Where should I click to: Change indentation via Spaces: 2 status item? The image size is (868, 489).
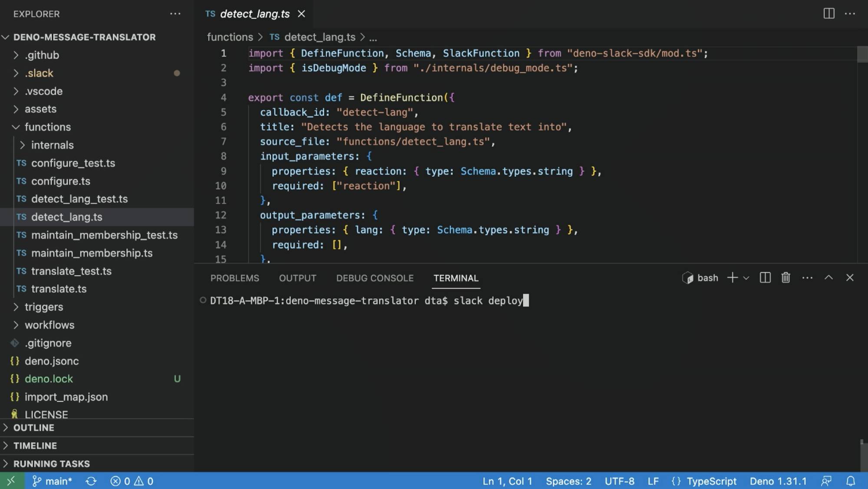coord(568,481)
